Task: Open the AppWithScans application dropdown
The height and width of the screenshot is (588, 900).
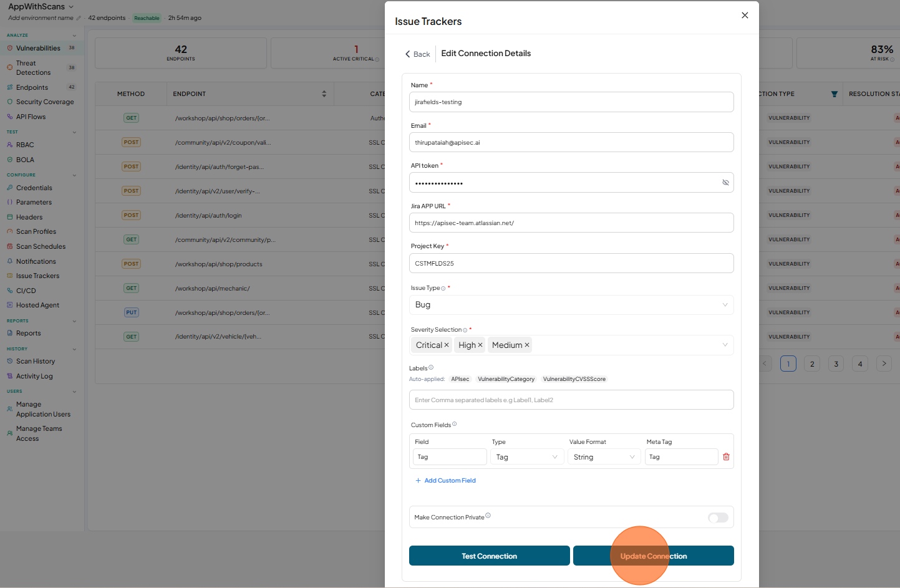Action: [x=41, y=6]
